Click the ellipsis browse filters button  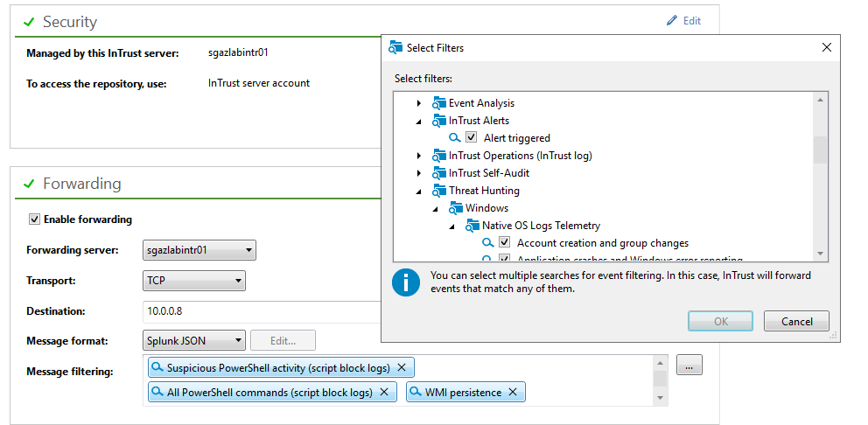tap(689, 366)
